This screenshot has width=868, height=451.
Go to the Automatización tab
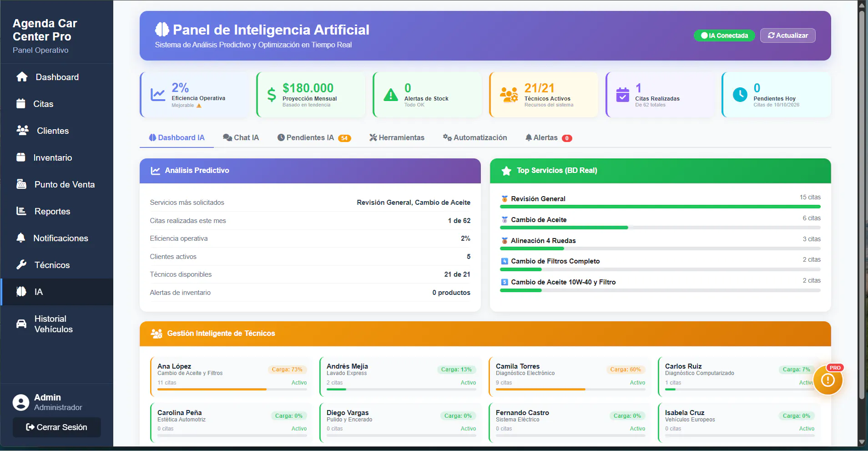point(475,137)
